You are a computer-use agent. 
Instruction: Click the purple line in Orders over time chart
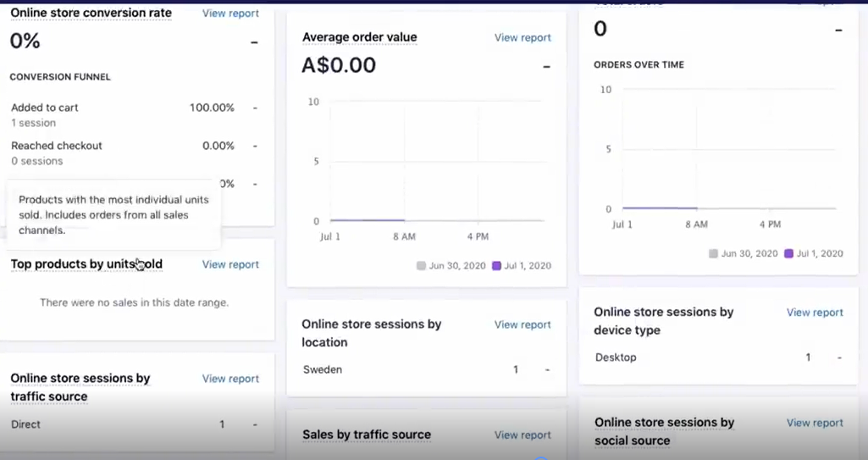[660, 208]
